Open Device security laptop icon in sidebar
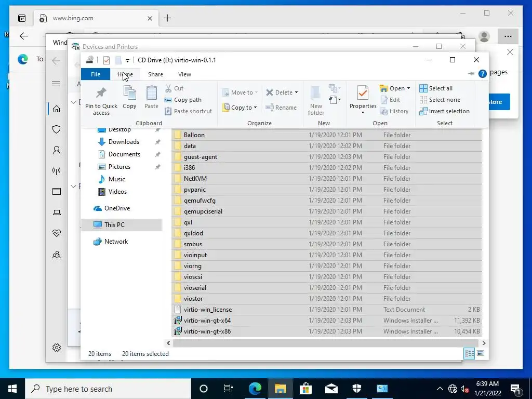The height and width of the screenshot is (399, 532). tap(57, 212)
